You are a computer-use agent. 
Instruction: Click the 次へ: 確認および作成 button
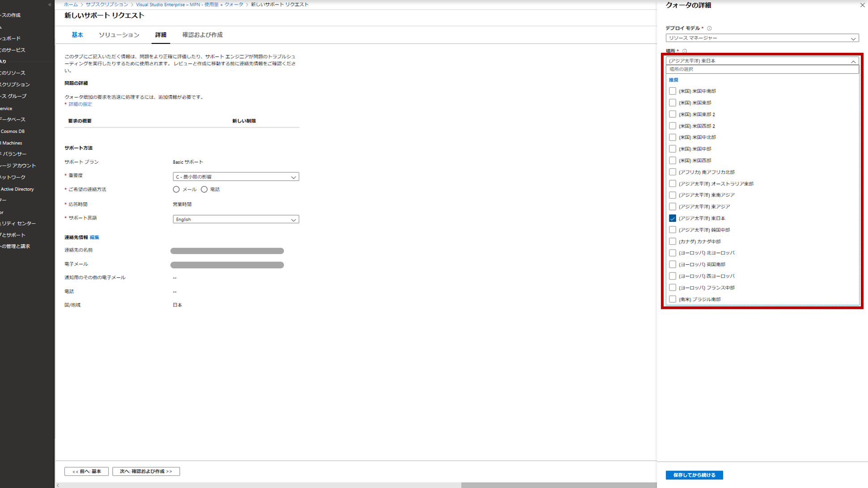(146, 471)
